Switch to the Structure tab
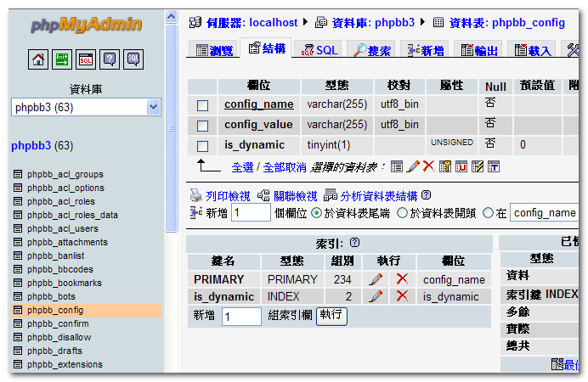588x382 pixels. (266, 48)
